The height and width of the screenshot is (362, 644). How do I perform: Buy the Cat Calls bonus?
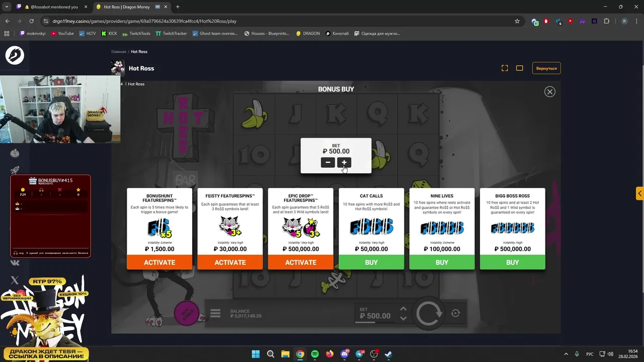tap(371, 262)
